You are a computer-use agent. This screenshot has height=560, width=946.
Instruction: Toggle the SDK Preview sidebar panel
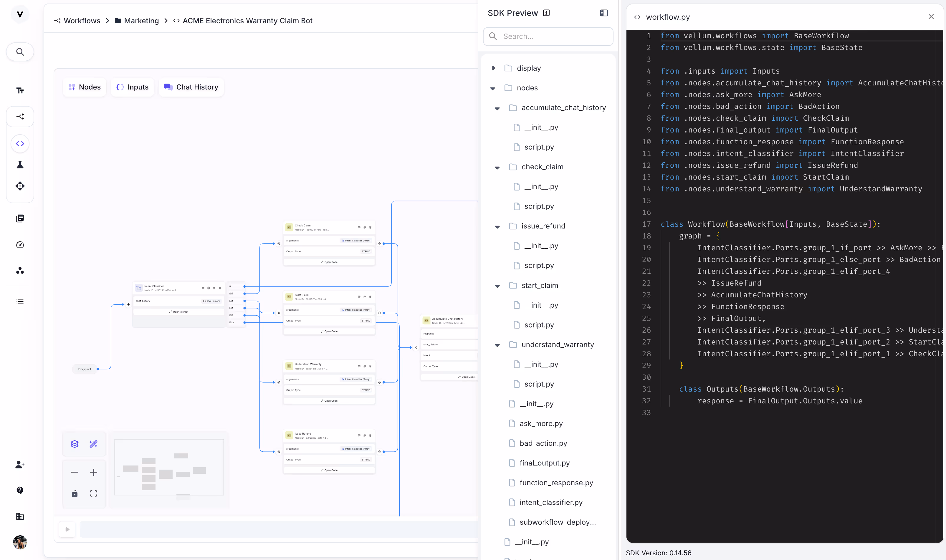(603, 13)
